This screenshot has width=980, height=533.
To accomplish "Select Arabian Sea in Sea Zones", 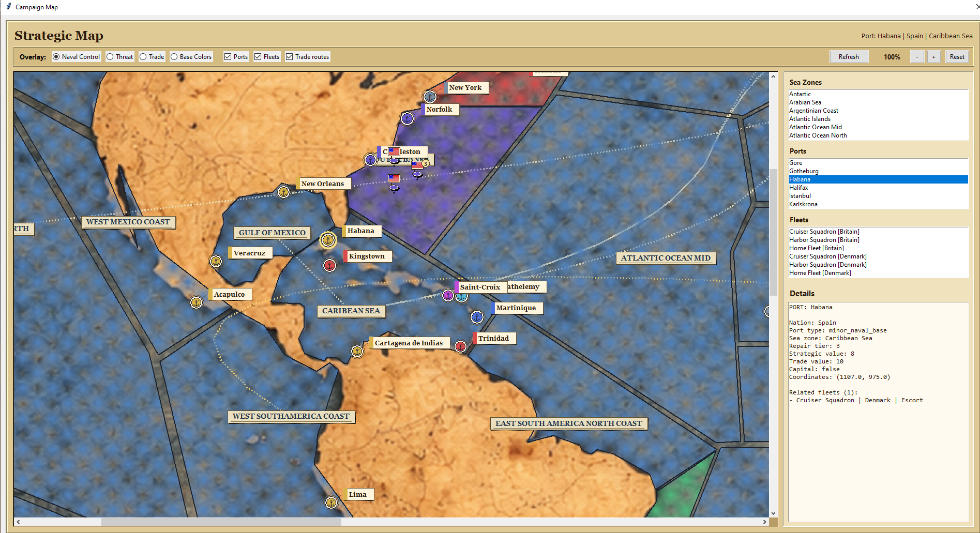I will [878, 102].
